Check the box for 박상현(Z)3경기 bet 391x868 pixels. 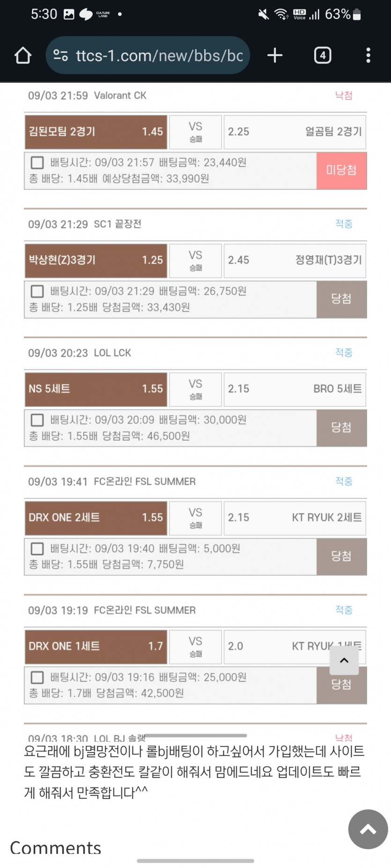(37, 291)
